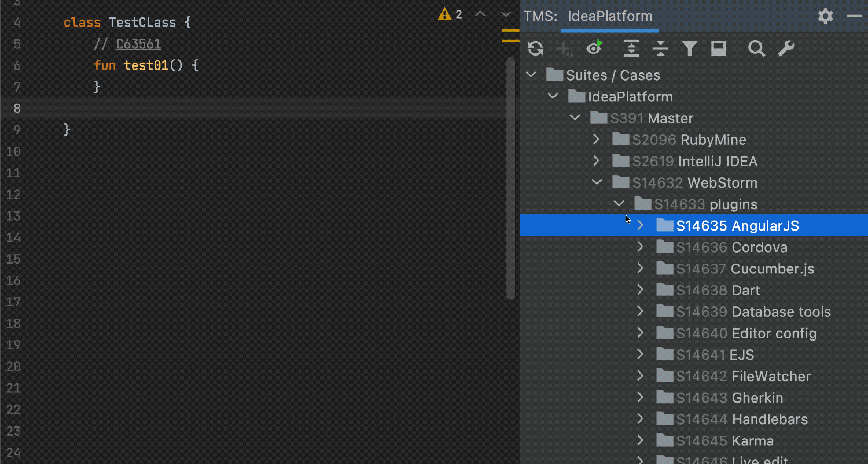Select the IdeaPlatform tab
The height and width of the screenshot is (464, 868).
[x=610, y=16]
